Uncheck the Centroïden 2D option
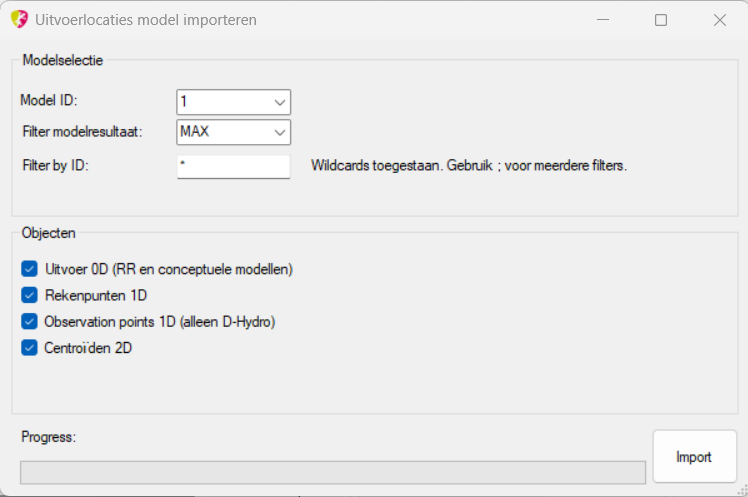 [29, 348]
